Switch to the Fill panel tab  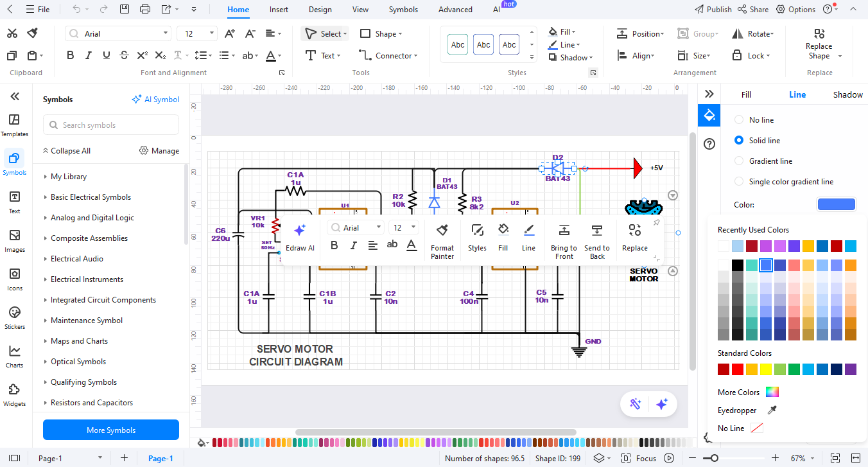[746, 94]
